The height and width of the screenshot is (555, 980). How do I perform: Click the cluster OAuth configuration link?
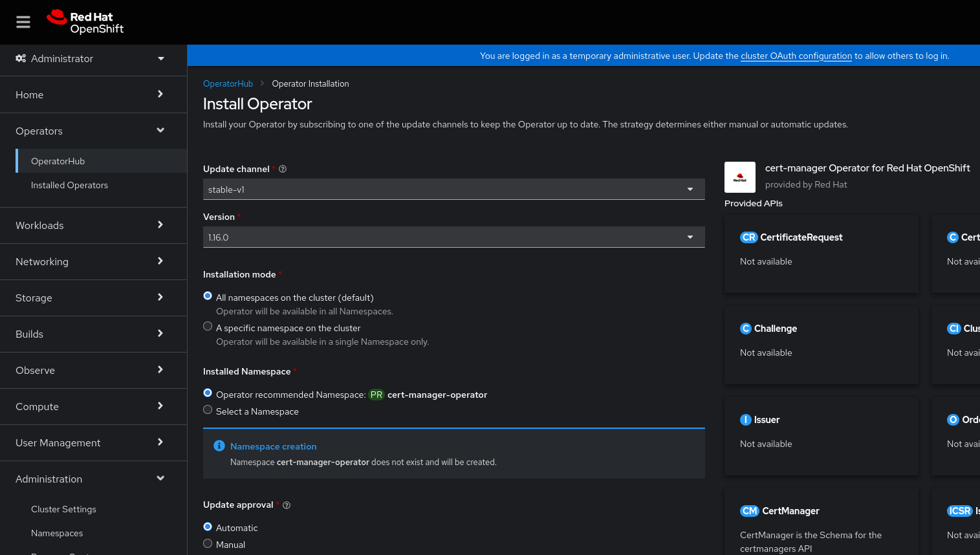(796, 56)
